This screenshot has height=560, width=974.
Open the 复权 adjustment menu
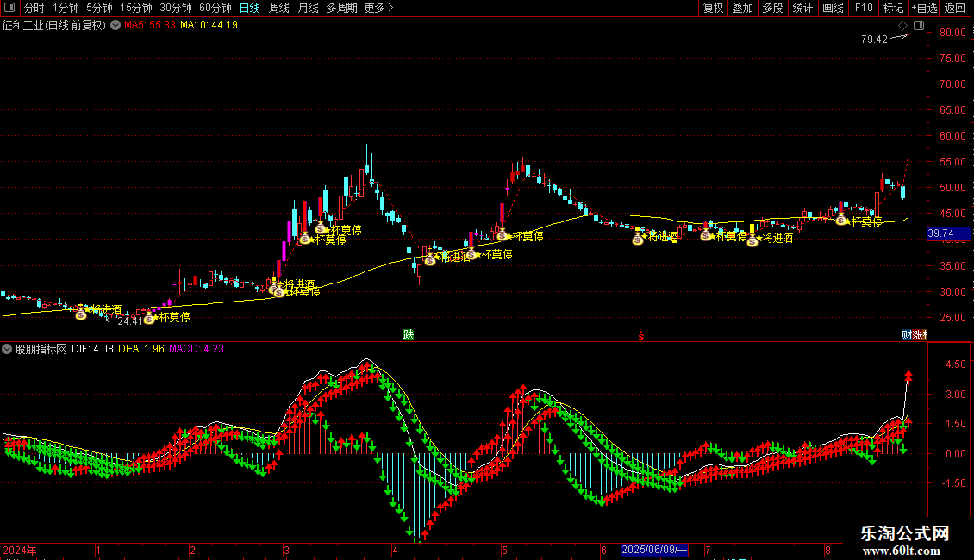click(713, 8)
